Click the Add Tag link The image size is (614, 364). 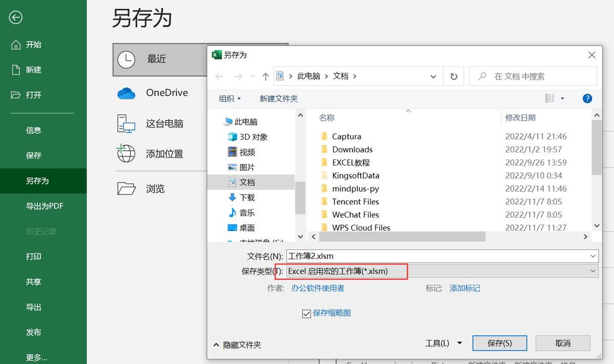coord(465,288)
